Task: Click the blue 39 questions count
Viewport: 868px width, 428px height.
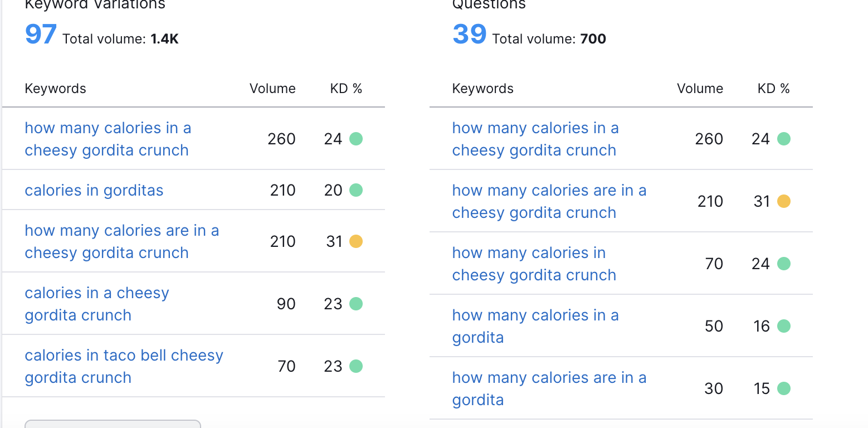Action: [469, 34]
